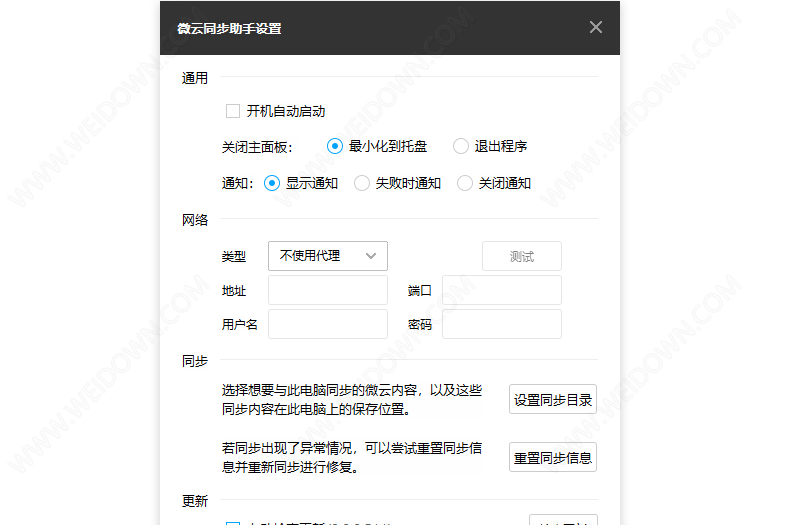The width and height of the screenshot is (790, 525).
Task: Focus the 用户名 input field
Action: [x=328, y=324]
